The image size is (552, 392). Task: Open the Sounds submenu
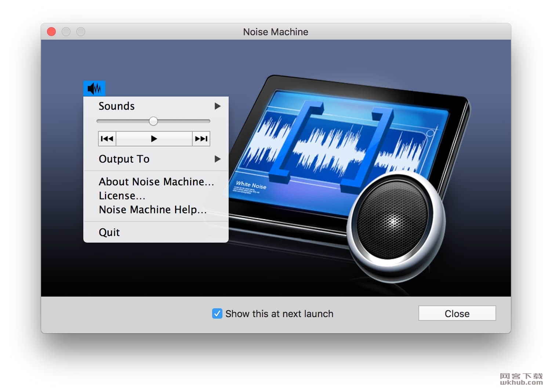[156, 106]
